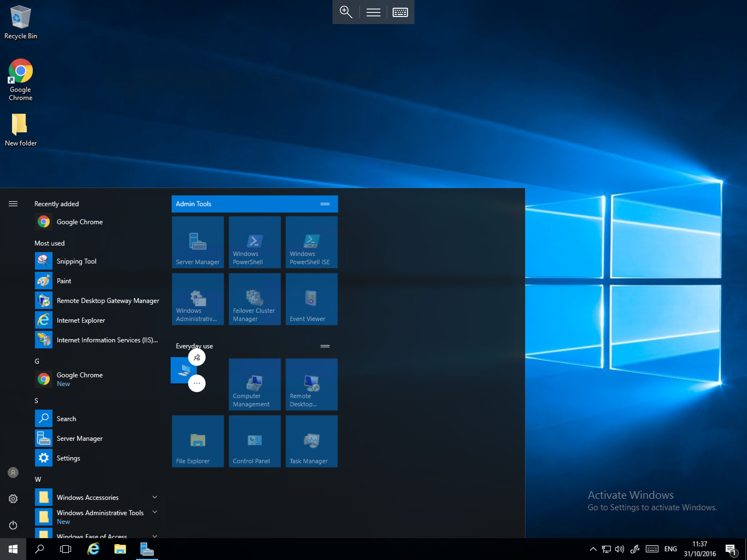Open Remote Desktop Gateway Manager
This screenshot has width=747, height=560.
(98, 301)
